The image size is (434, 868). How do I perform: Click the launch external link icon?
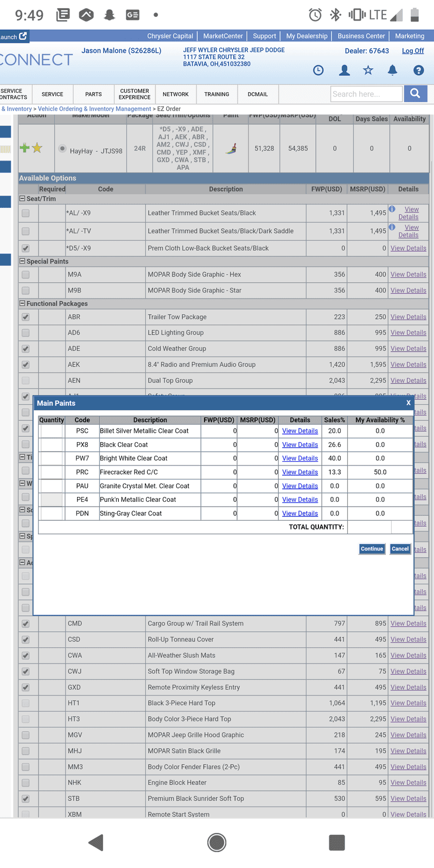tap(23, 36)
